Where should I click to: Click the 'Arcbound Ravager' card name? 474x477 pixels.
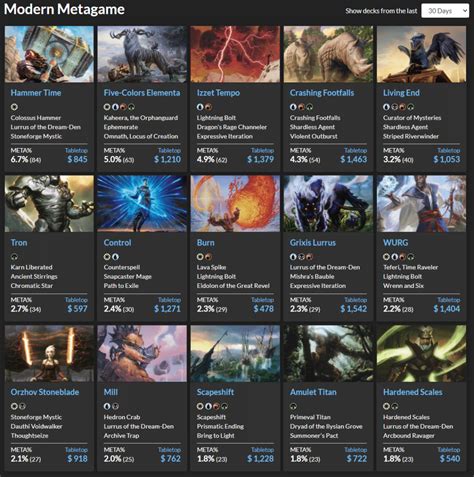[x=409, y=436]
